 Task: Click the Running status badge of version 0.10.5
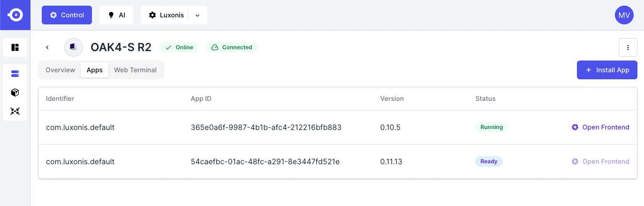click(492, 127)
